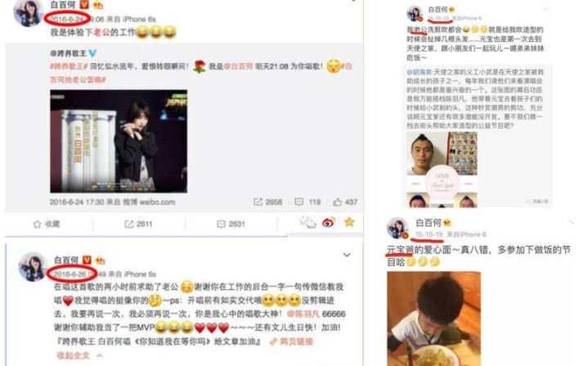The width and height of the screenshot is (588, 366).
Task: Open comments icon showing 119
Action: pos(298,202)
